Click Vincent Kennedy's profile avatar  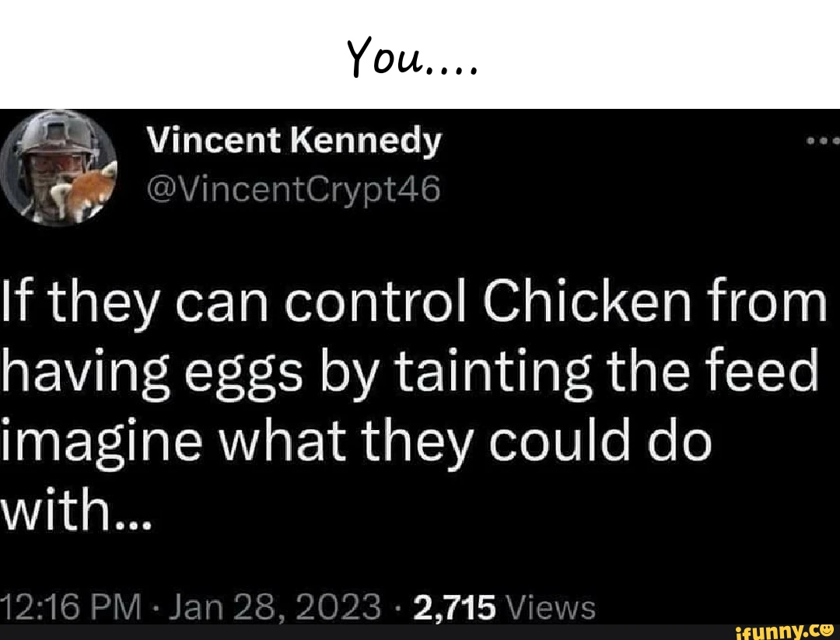pos(58,167)
